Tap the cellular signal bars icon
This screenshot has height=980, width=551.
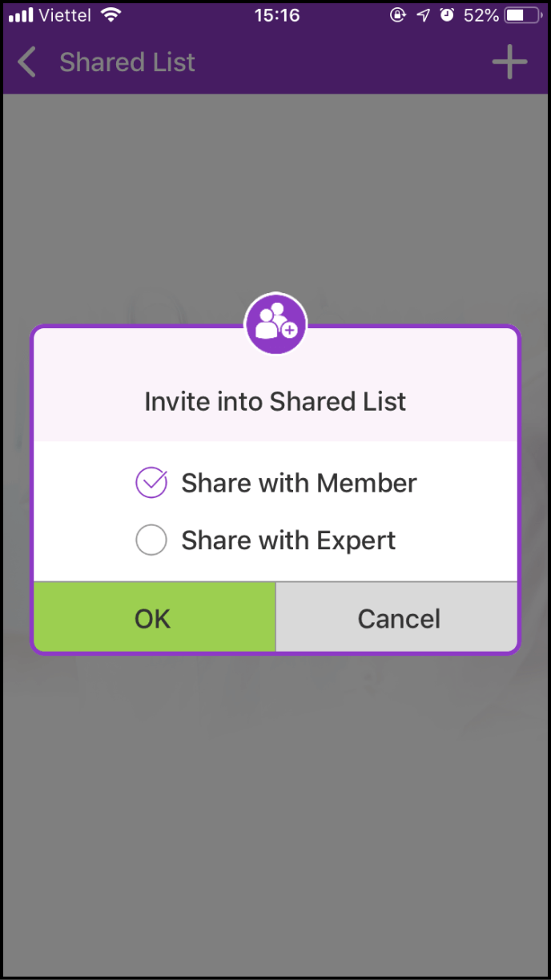pyautogui.click(x=21, y=15)
